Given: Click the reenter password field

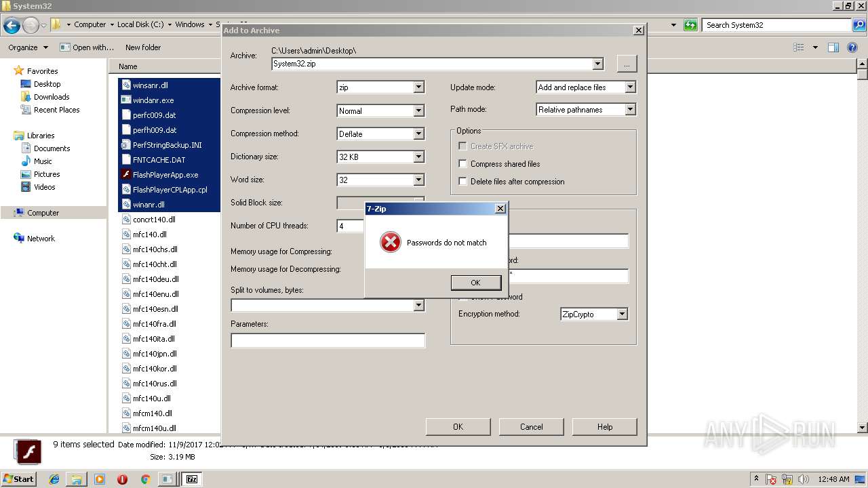Looking at the screenshot, I should pyautogui.click(x=568, y=276).
